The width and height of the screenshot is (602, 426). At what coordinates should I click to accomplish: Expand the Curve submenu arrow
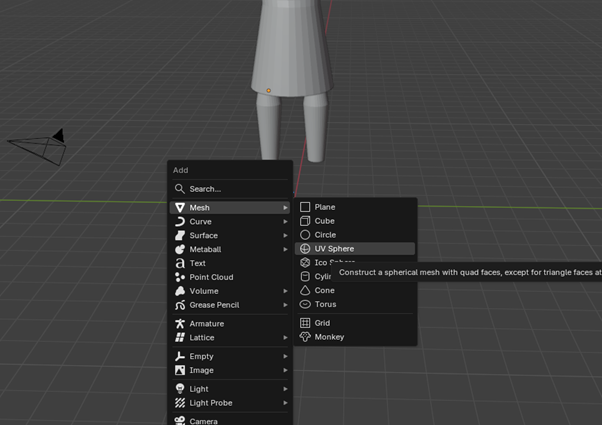pos(285,221)
